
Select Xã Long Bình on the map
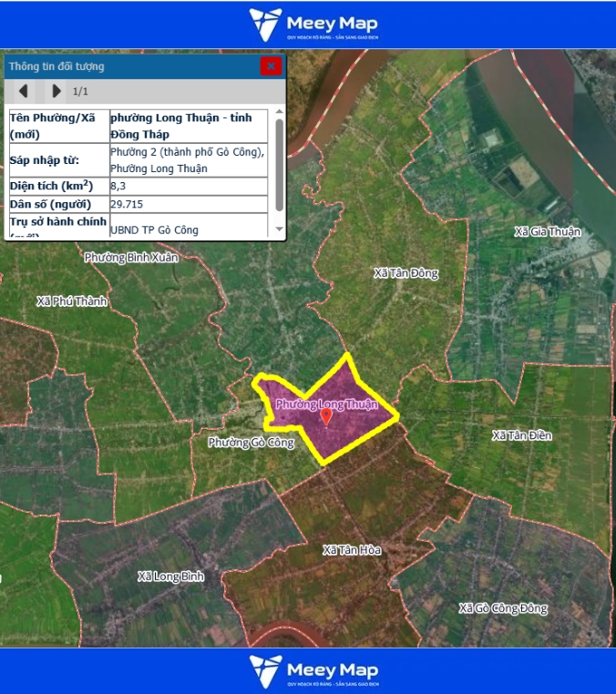click(x=170, y=577)
